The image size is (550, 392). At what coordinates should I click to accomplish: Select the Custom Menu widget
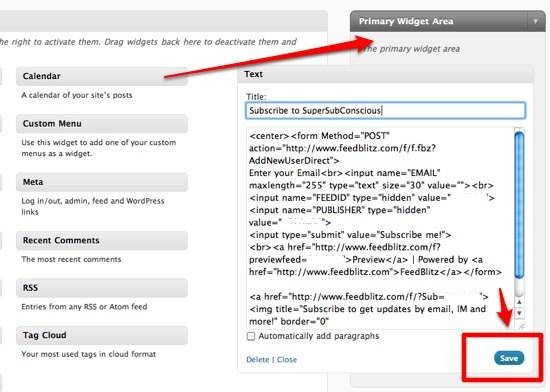coord(102,123)
